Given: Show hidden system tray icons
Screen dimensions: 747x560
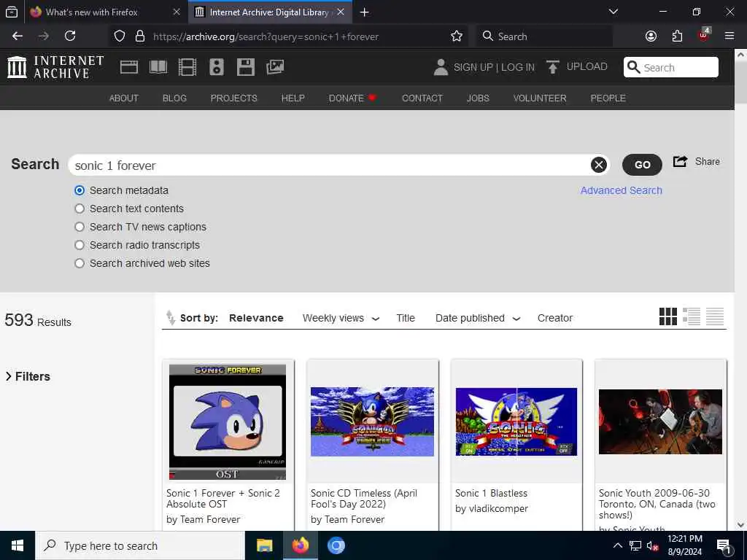Looking at the screenshot, I should (x=617, y=545).
